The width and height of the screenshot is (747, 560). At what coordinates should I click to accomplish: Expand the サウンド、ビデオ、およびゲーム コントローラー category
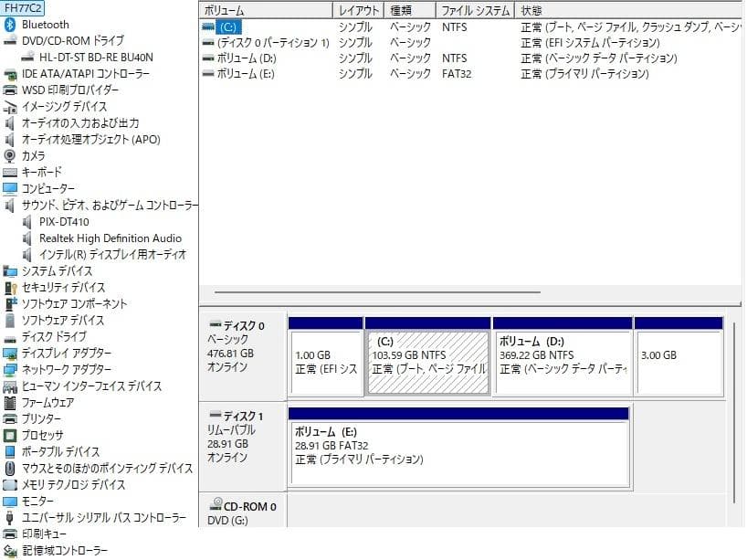3,206
